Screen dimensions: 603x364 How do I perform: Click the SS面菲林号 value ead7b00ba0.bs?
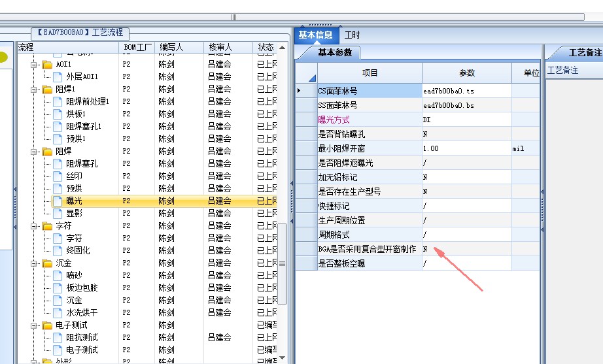click(449, 105)
